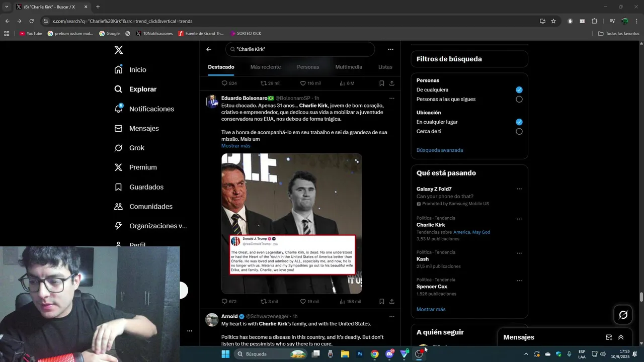Viewport: 644px width, 362px height.
Task: Open Guardados bookmarks
Action: [x=139, y=187]
